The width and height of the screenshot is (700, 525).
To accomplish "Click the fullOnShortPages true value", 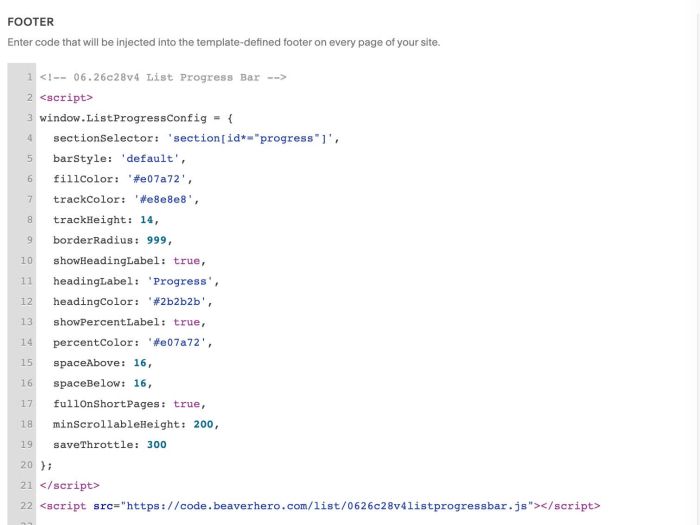I will pyautogui.click(x=187, y=404).
